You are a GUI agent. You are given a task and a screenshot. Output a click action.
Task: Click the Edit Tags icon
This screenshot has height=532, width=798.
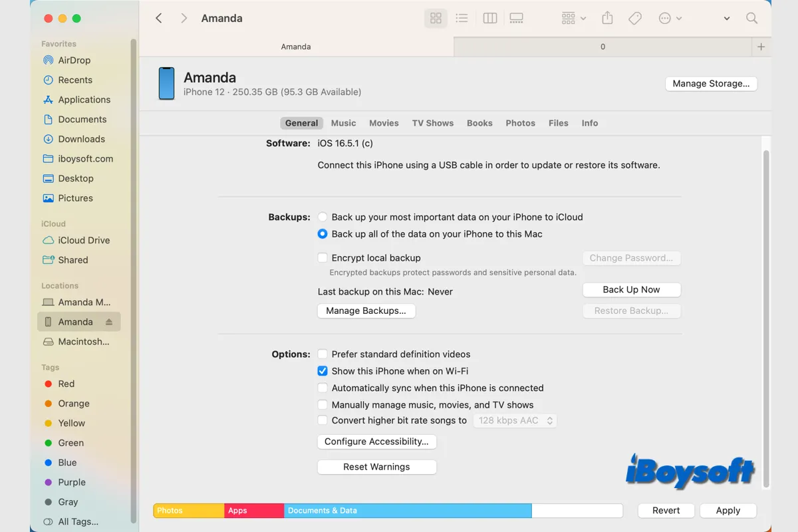(635, 19)
